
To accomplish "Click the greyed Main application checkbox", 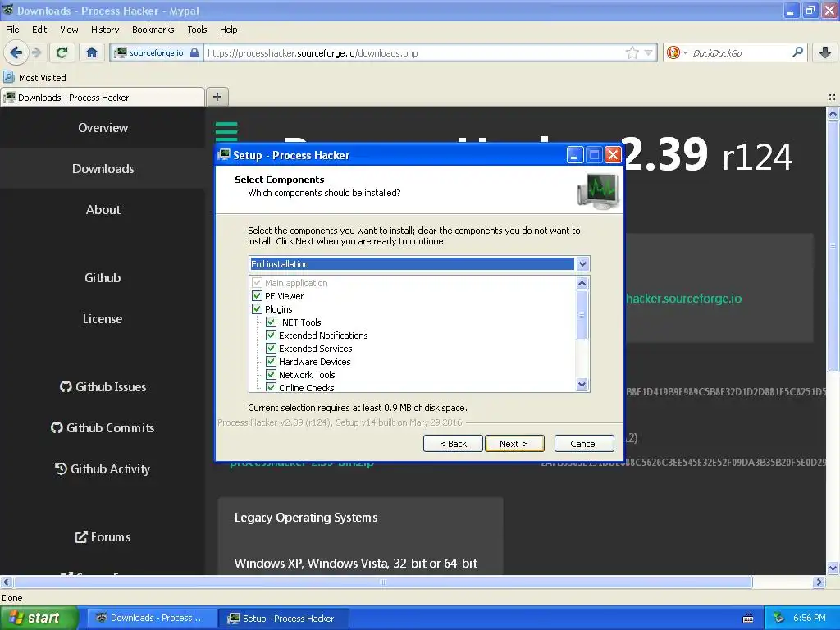I will 257,283.
